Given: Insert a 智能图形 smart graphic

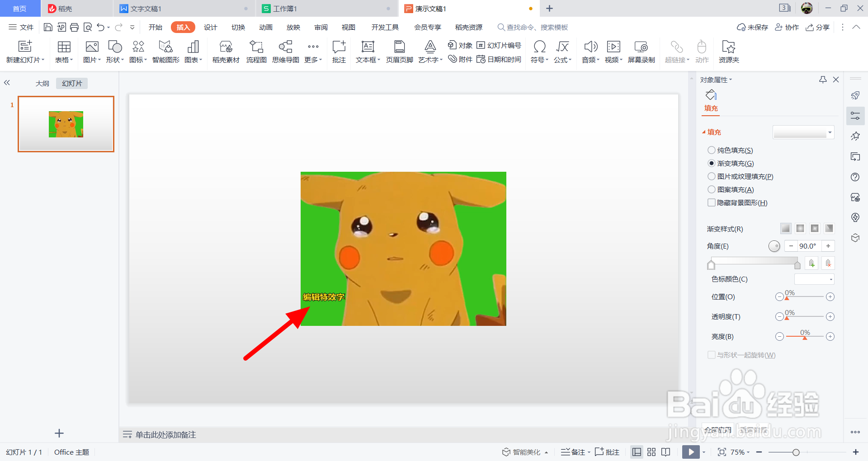Looking at the screenshot, I should coord(165,52).
